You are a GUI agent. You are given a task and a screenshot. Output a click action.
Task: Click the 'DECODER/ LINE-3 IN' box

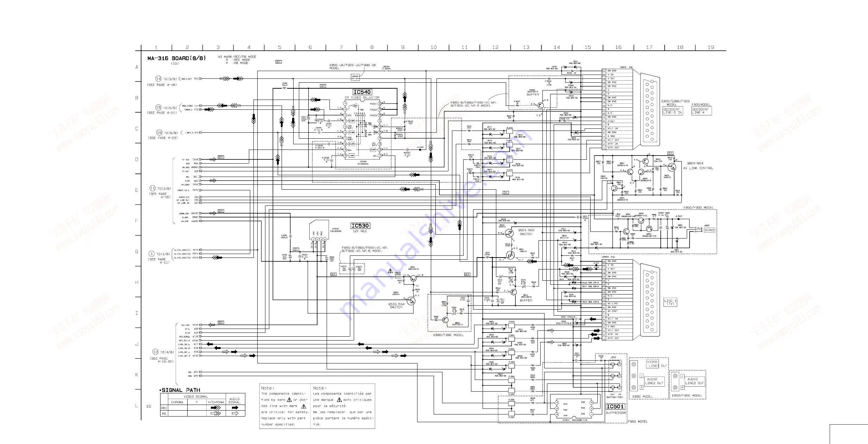[673, 111]
